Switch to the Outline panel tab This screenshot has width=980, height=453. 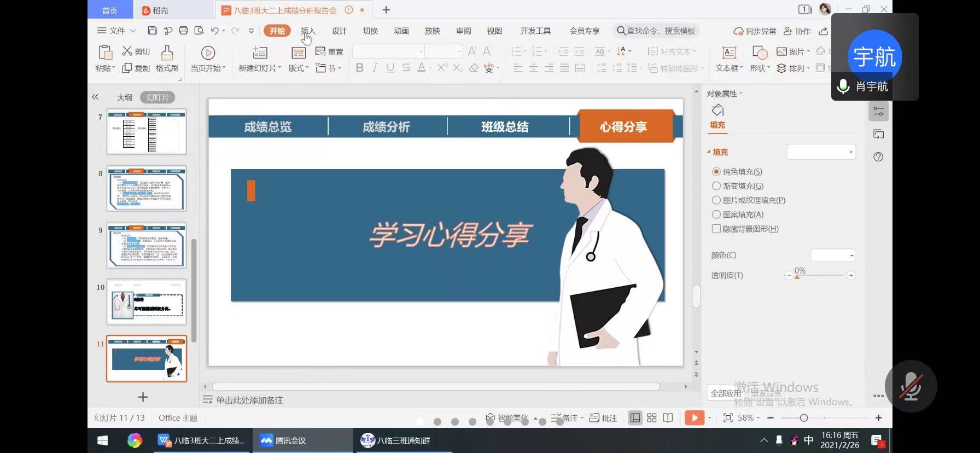click(x=125, y=97)
